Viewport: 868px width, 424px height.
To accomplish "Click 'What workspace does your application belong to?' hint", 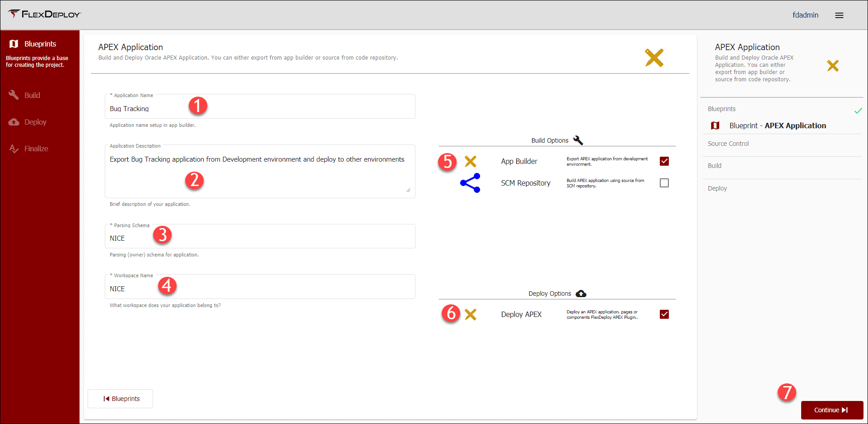I will tap(165, 305).
